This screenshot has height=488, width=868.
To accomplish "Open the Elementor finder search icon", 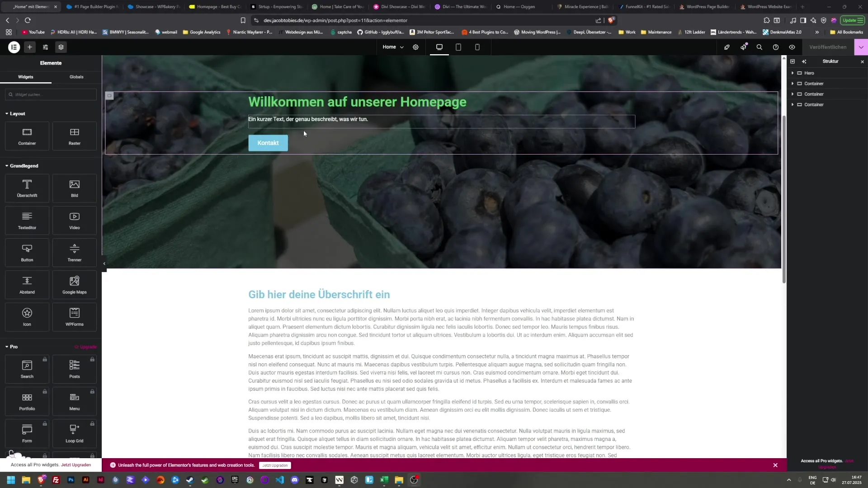I will [x=759, y=47].
